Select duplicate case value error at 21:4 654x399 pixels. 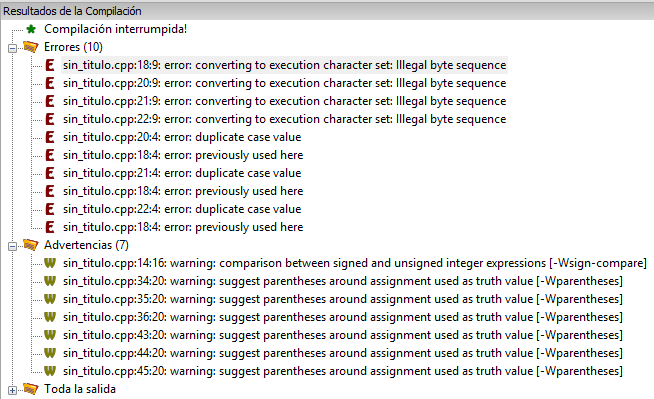[182, 173]
